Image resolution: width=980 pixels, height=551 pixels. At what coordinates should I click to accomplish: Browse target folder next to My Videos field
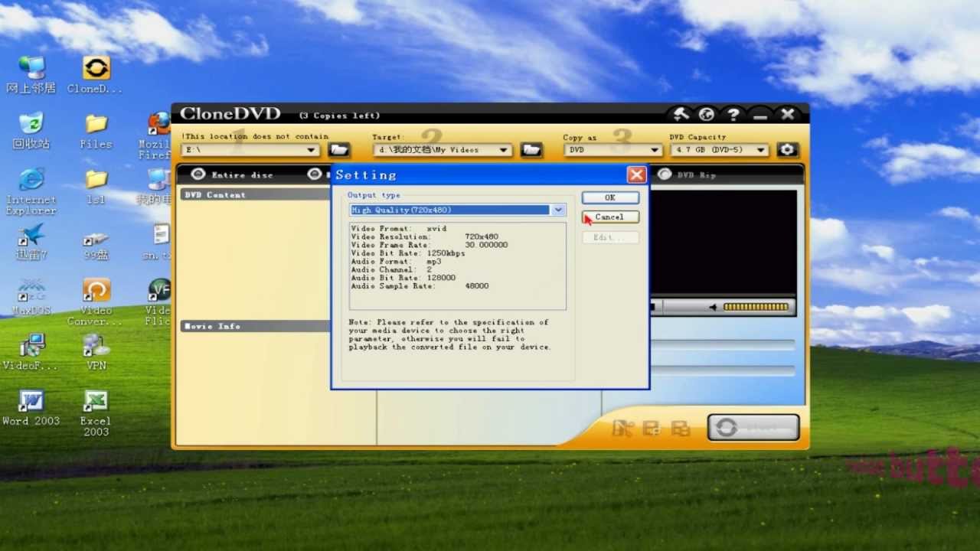531,150
